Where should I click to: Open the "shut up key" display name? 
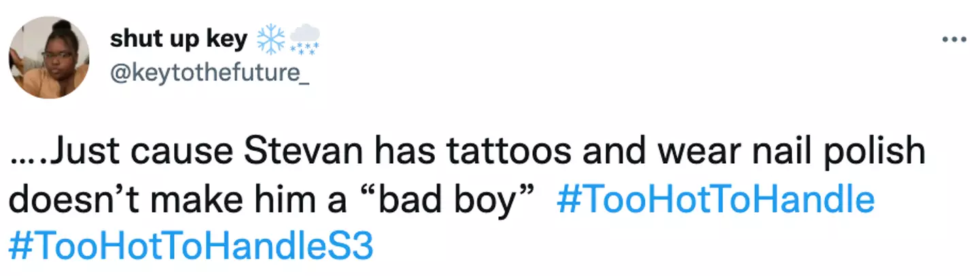178,40
